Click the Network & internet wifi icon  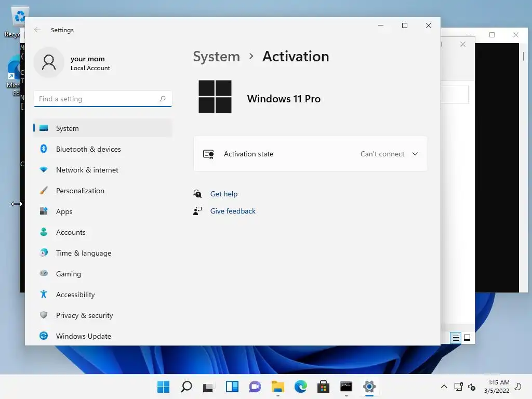[x=44, y=170]
